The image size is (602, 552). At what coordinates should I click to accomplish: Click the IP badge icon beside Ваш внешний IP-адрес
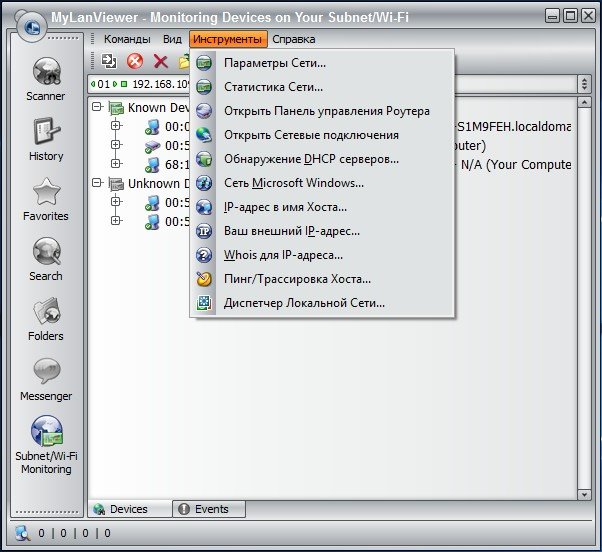(x=204, y=231)
